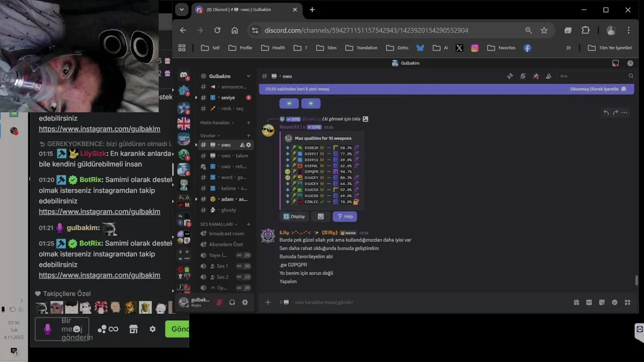The image size is (644, 362).
Task: Open the stream chat shop icon
Action: click(133, 329)
